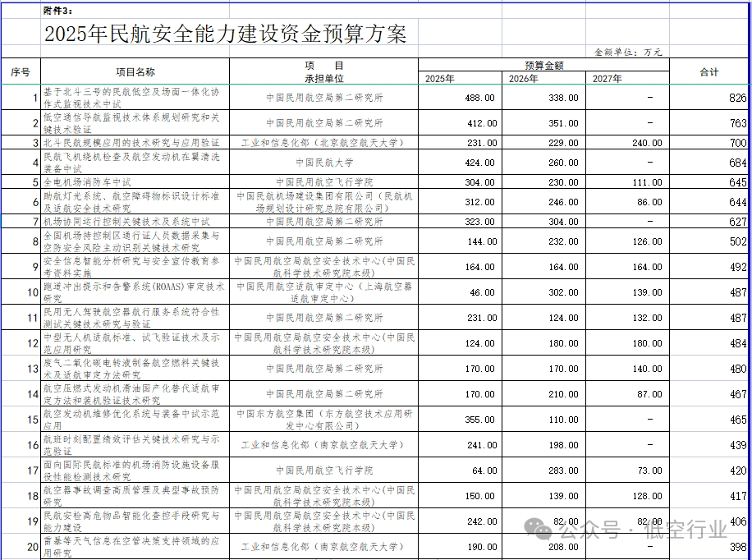Screen dimensions: 752x560
Task: Select total 398 in row 20
Action: tap(710, 546)
